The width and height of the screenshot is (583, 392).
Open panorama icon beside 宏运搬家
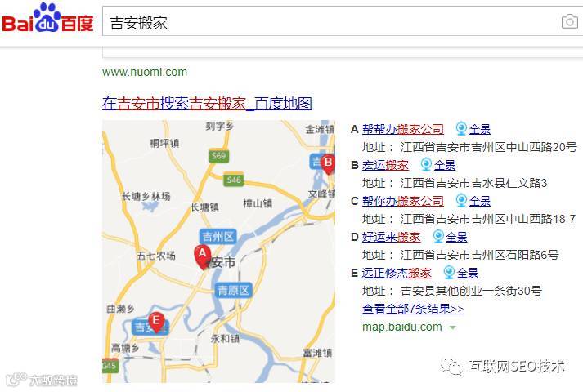tap(426, 165)
